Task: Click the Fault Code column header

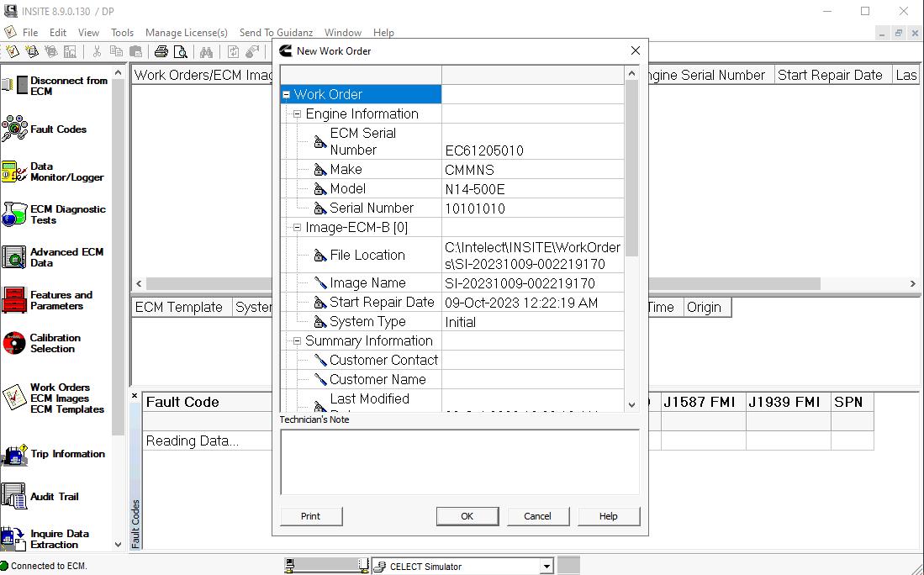Action: (x=208, y=402)
